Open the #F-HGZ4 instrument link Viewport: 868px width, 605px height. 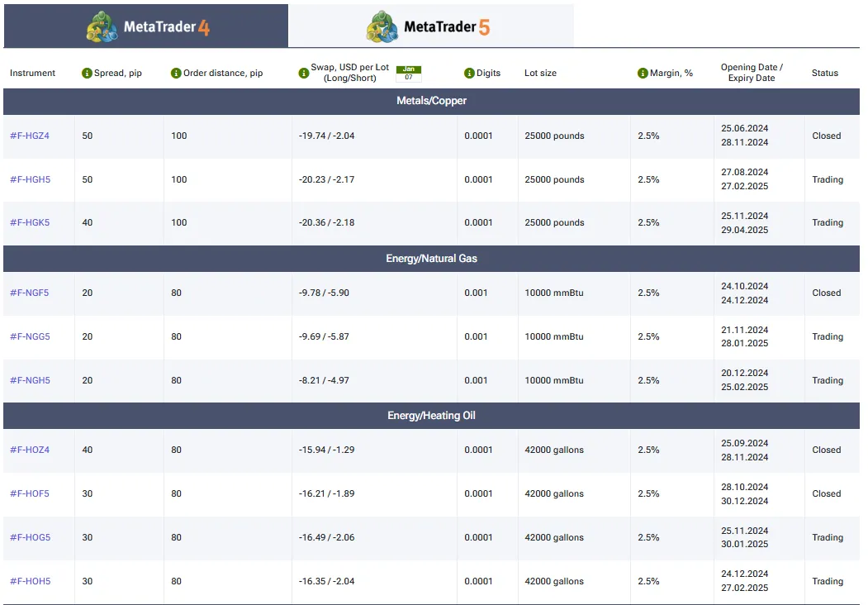[30, 136]
